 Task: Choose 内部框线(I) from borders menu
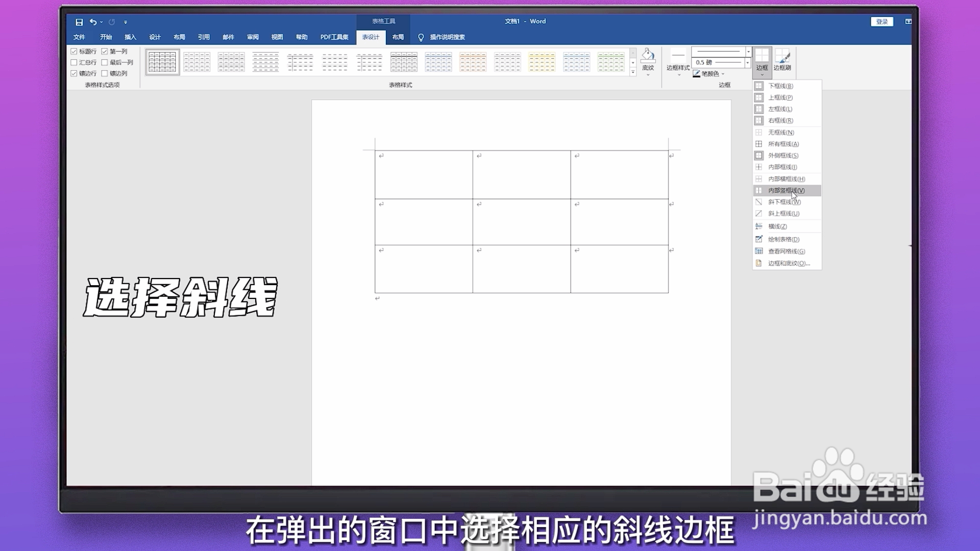click(x=787, y=167)
